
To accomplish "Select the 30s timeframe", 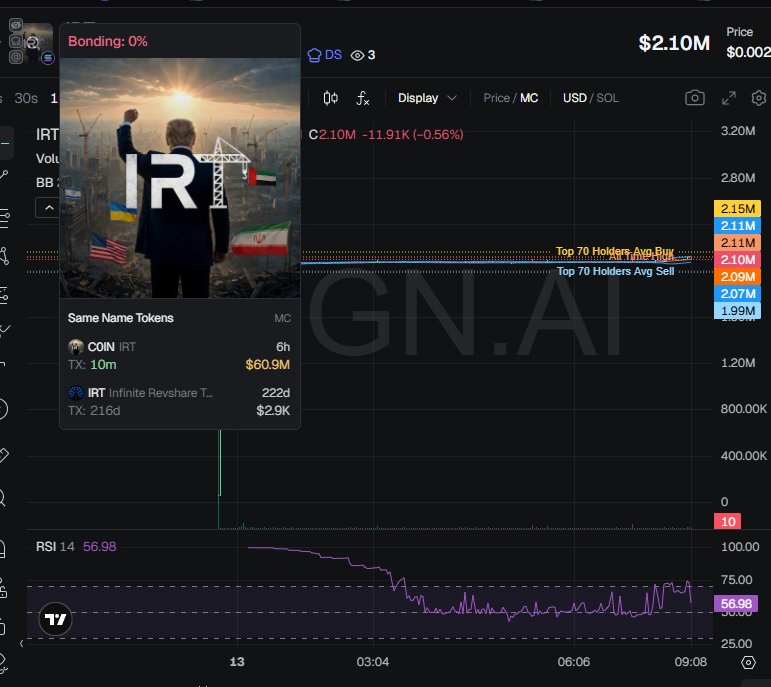I will (x=26, y=98).
